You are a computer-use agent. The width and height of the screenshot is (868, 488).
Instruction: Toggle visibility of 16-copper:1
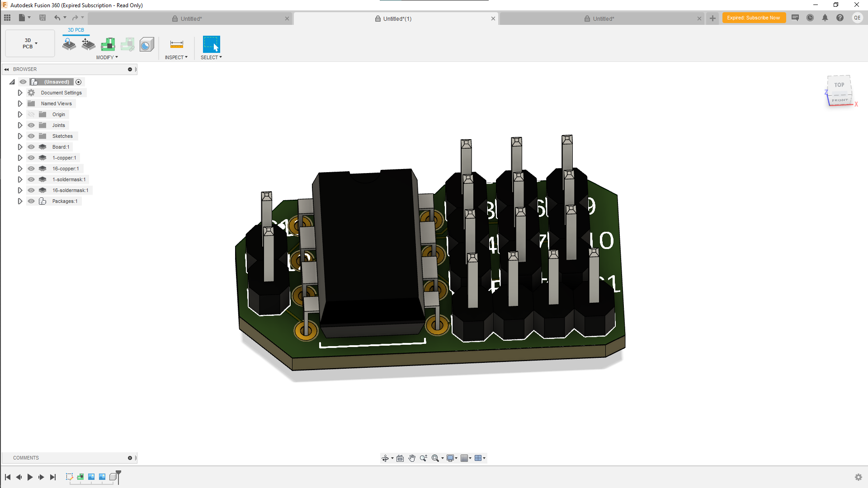31,169
